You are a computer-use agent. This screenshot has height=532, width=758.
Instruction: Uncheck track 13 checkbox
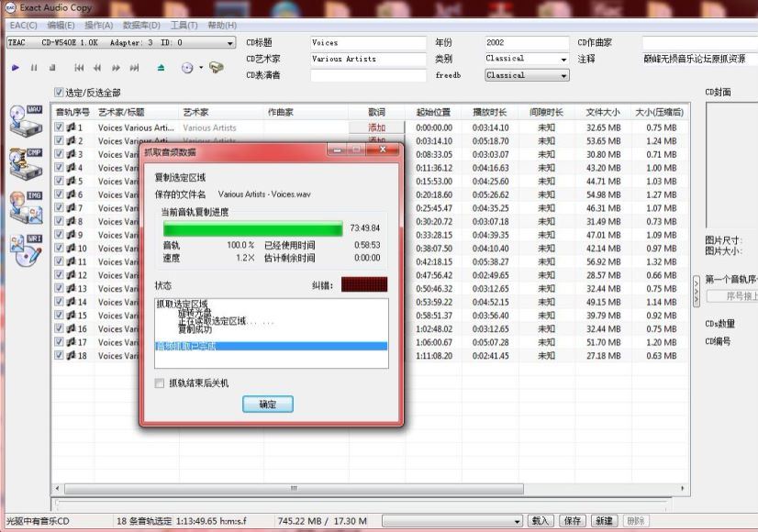[59, 288]
